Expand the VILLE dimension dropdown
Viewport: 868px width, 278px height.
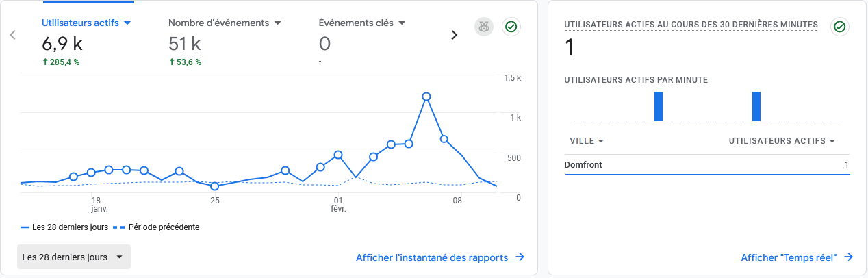(x=600, y=141)
